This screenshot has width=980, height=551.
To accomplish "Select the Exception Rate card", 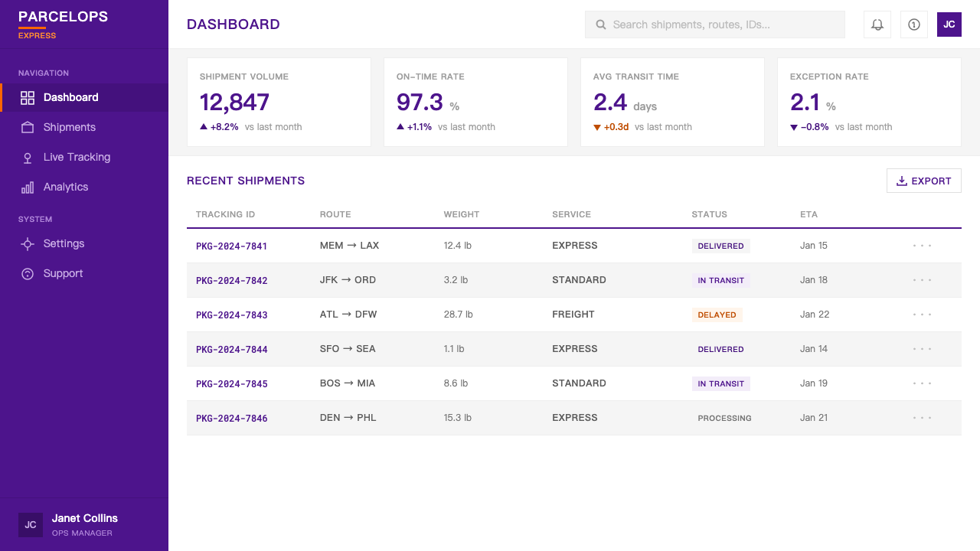I will pyautogui.click(x=869, y=102).
